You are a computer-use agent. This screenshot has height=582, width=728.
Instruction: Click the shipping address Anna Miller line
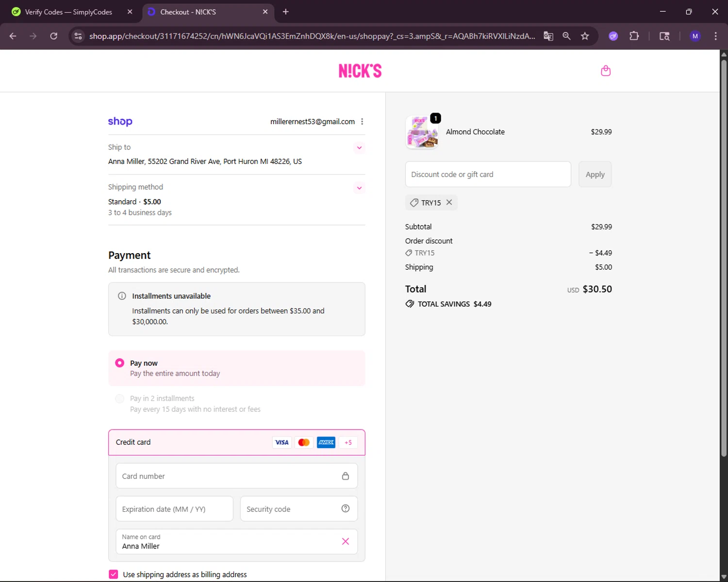pyautogui.click(x=205, y=162)
